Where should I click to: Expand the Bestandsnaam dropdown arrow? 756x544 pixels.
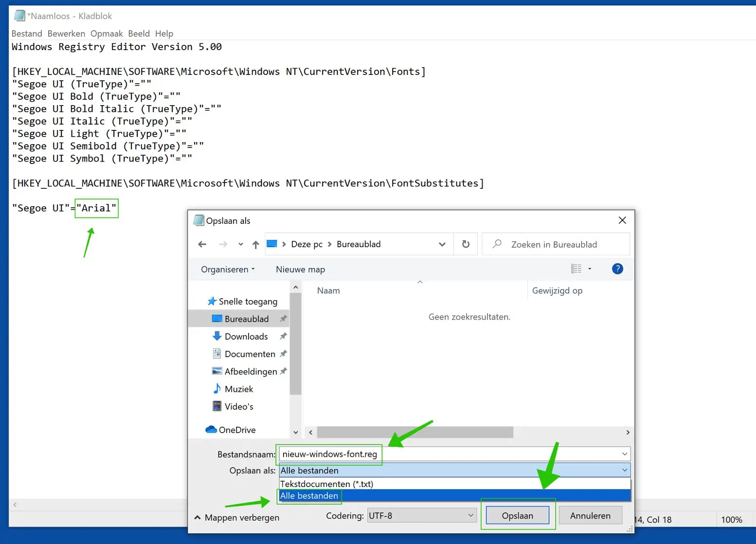point(625,454)
